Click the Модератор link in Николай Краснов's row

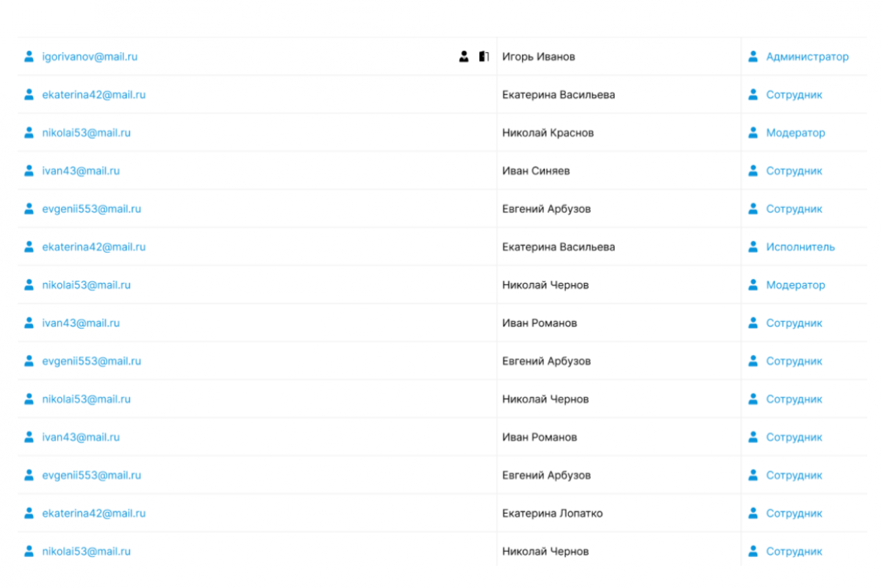coord(795,133)
